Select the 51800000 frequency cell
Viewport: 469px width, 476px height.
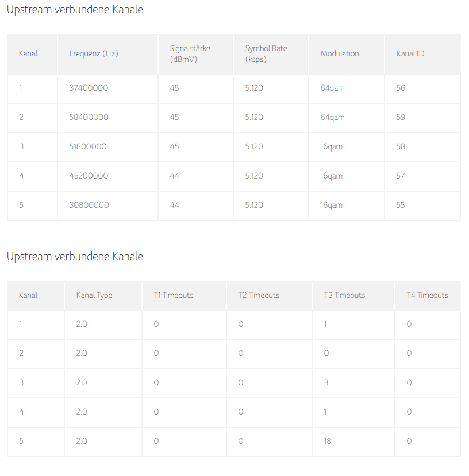88,146
